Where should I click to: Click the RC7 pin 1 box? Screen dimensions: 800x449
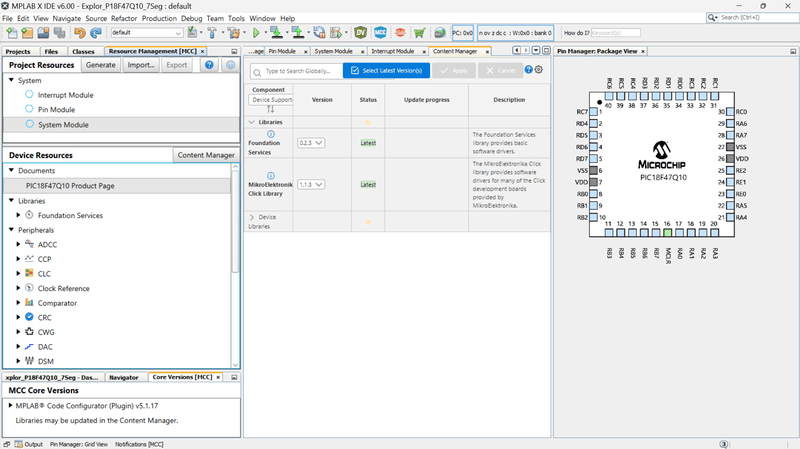[x=594, y=112]
